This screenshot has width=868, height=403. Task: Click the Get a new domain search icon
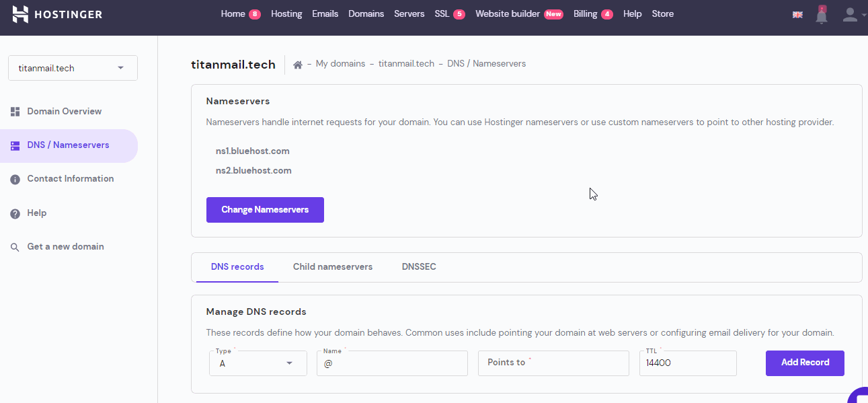[15, 247]
